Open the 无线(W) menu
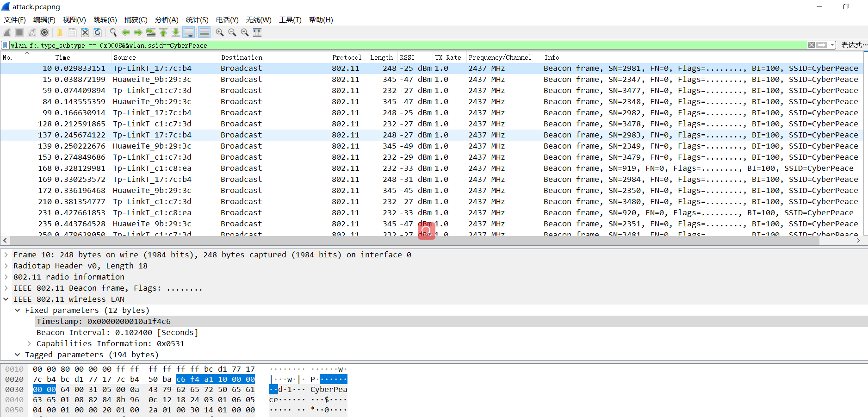Image resolution: width=868 pixels, height=417 pixels. 258,20
